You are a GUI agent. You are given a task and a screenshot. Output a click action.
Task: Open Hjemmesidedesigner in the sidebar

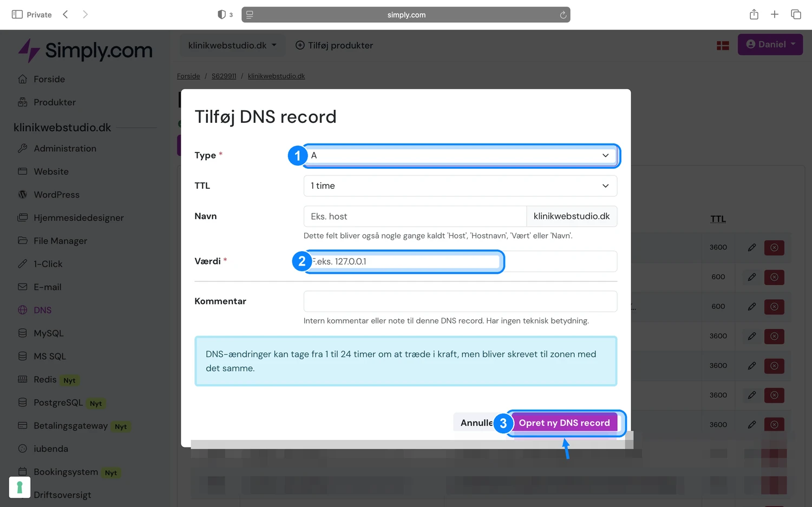(x=78, y=218)
